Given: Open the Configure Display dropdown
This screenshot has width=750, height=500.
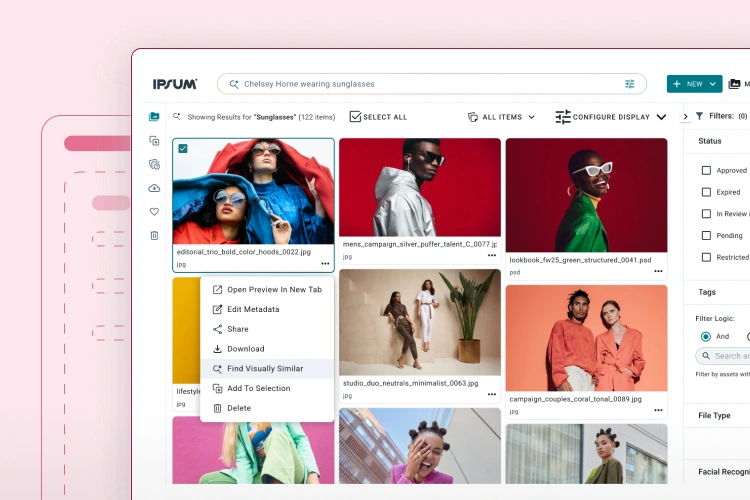Looking at the screenshot, I should pyautogui.click(x=611, y=117).
